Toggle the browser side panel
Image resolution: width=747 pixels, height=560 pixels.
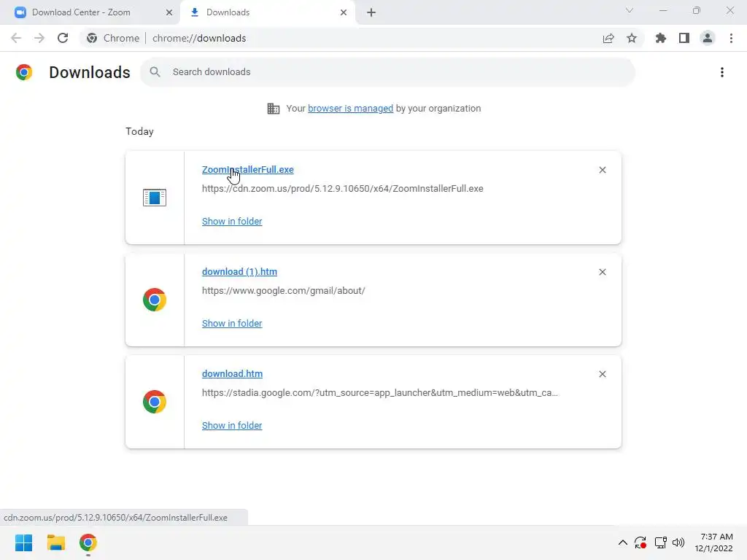click(684, 38)
